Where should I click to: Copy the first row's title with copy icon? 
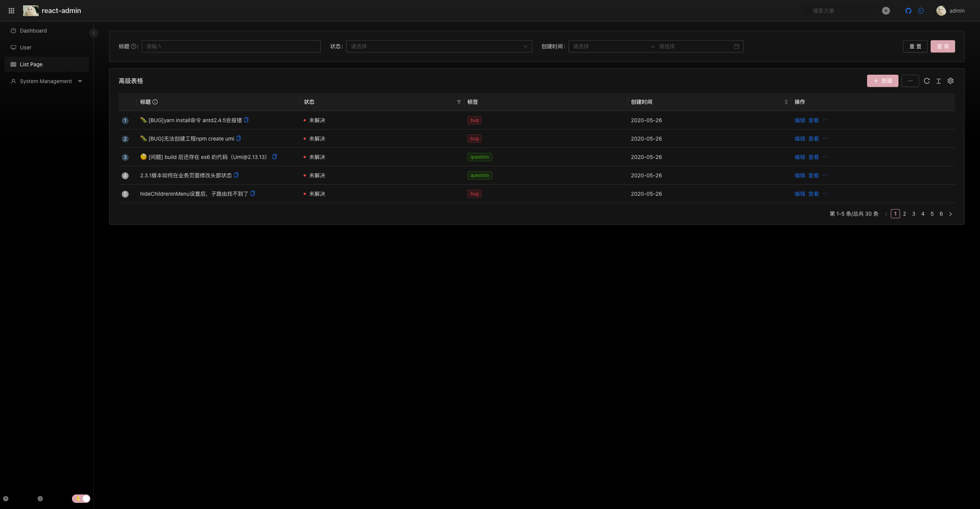click(x=246, y=120)
